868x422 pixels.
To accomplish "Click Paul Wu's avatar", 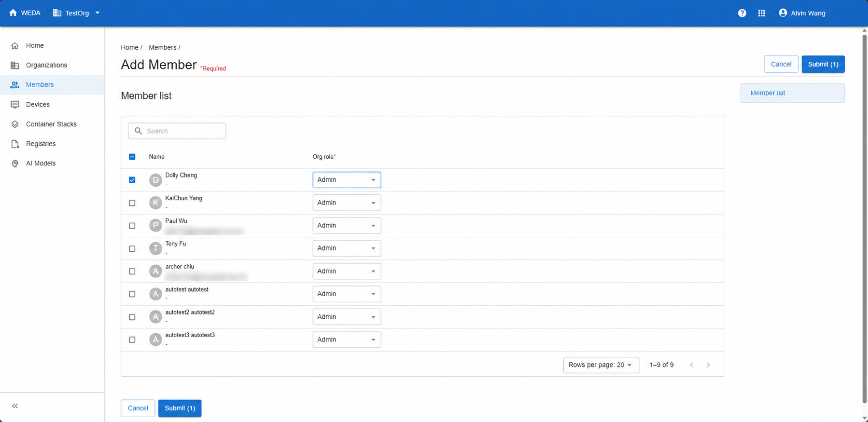I will pos(155,225).
